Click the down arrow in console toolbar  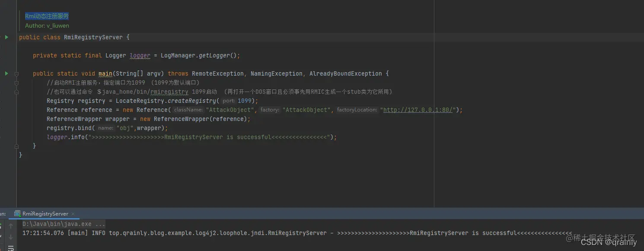point(11,237)
